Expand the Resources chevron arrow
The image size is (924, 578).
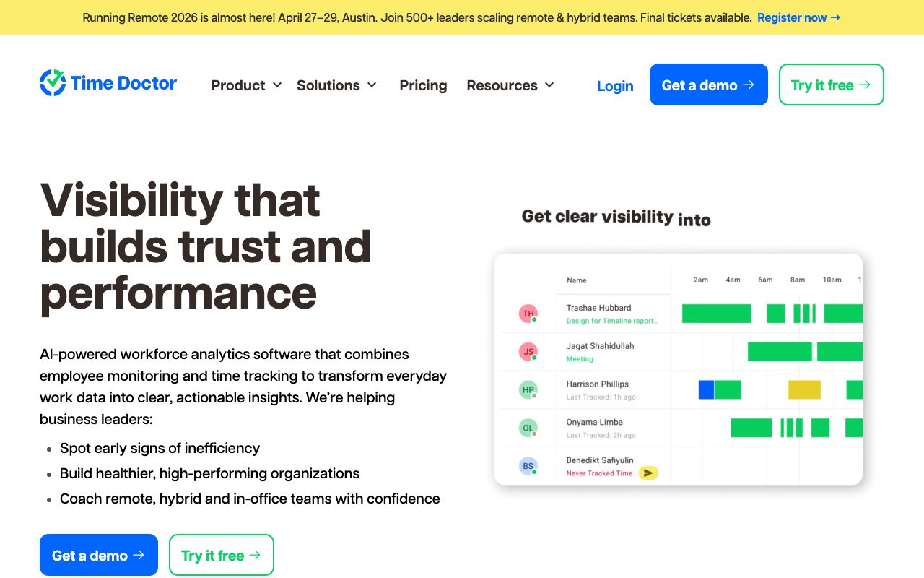pos(549,85)
